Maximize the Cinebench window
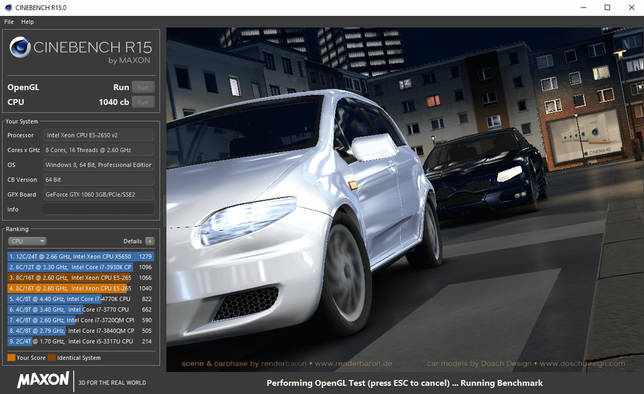 607,7
